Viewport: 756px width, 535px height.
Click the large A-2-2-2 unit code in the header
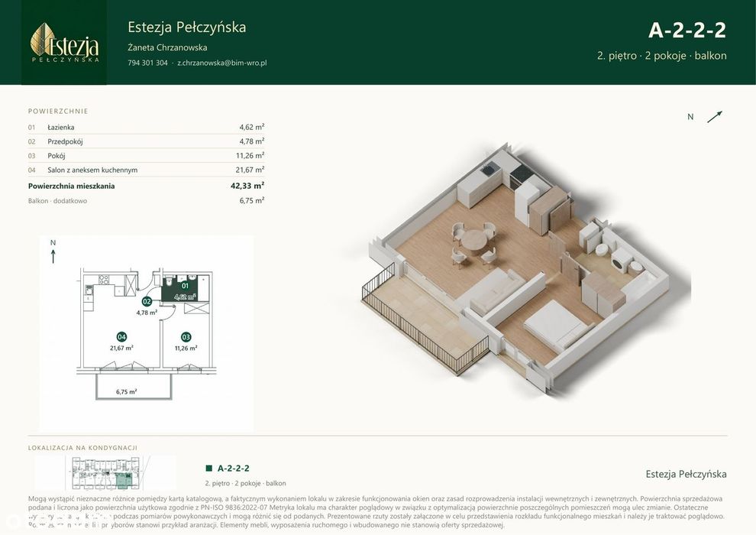(x=687, y=30)
